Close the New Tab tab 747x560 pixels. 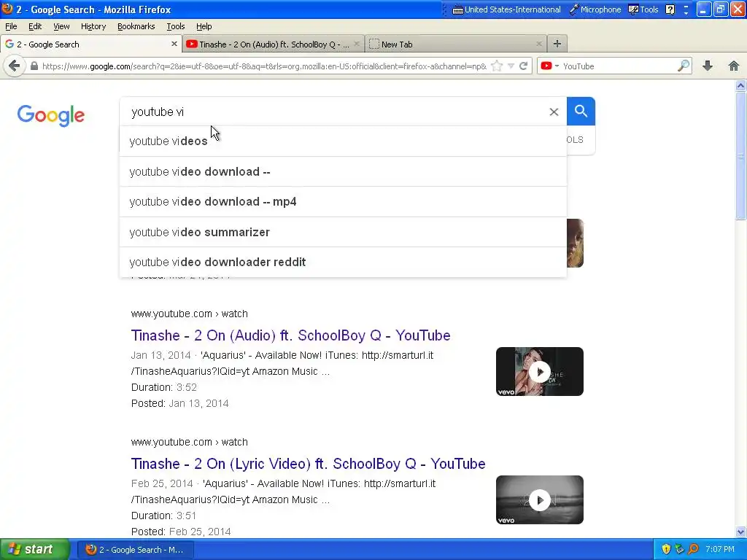pyautogui.click(x=539, y=44)
